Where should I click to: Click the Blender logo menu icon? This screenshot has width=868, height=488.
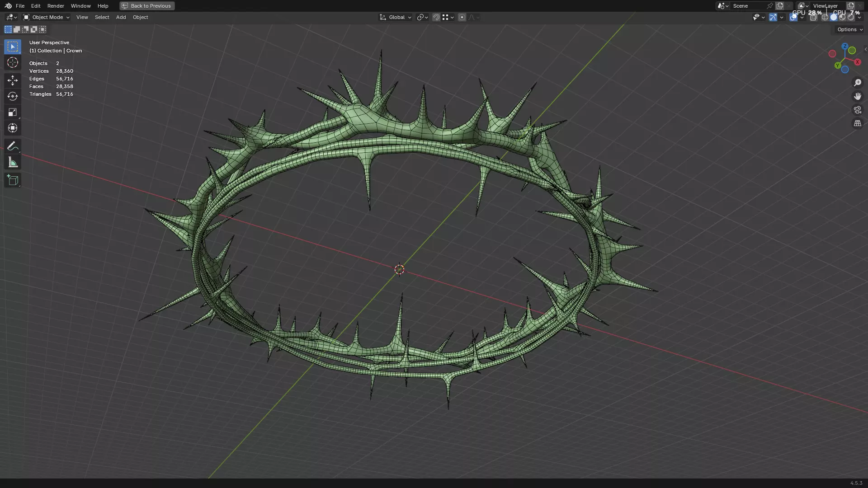pos(8,6)
